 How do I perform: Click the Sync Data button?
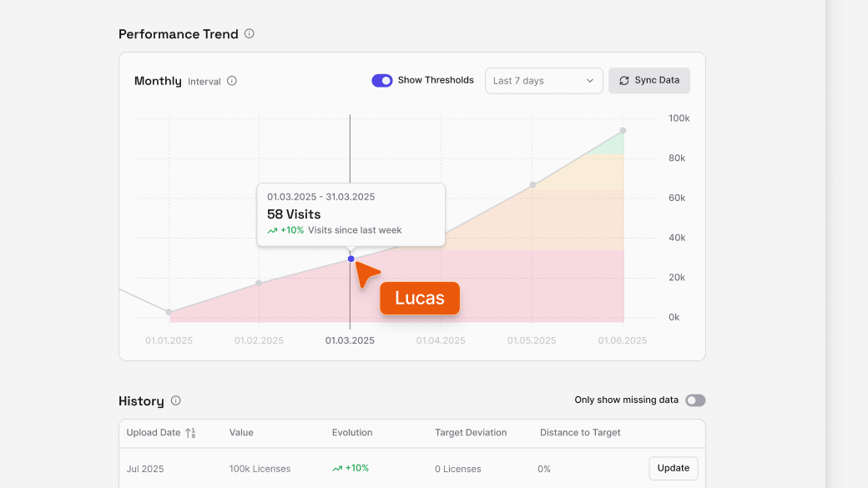coord(648,81)
